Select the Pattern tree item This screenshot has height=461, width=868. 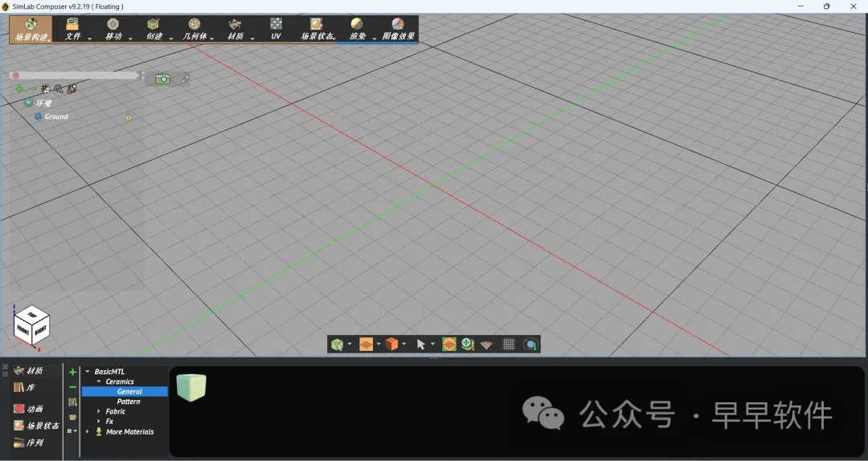click(129, 402)
